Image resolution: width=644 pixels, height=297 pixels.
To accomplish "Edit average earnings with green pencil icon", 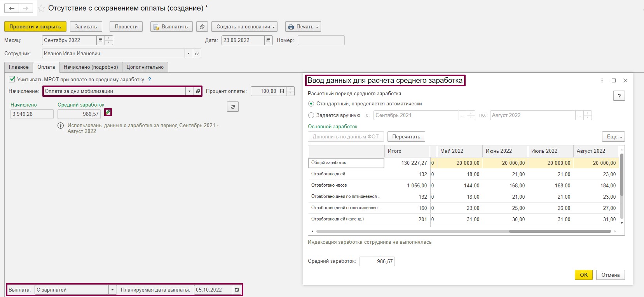I will pos(108,112).
